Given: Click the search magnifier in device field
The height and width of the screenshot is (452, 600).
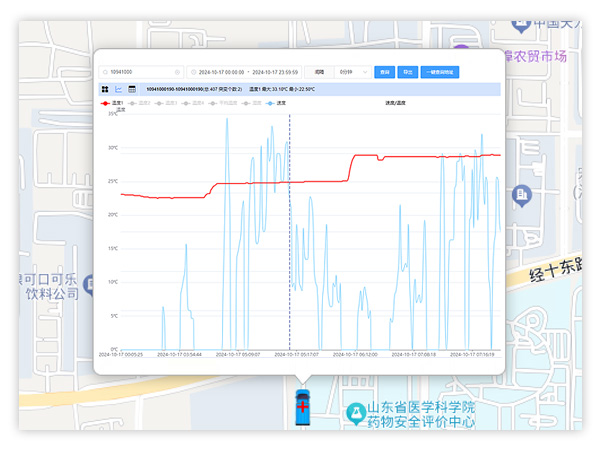Looking at the screenshot, I should point(105,72).
